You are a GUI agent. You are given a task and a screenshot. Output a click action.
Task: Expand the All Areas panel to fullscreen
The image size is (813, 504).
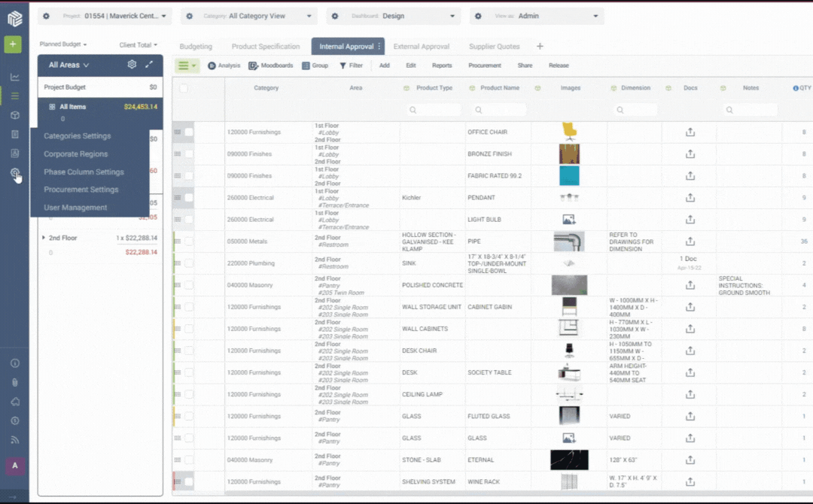click(x=149, y=64)
